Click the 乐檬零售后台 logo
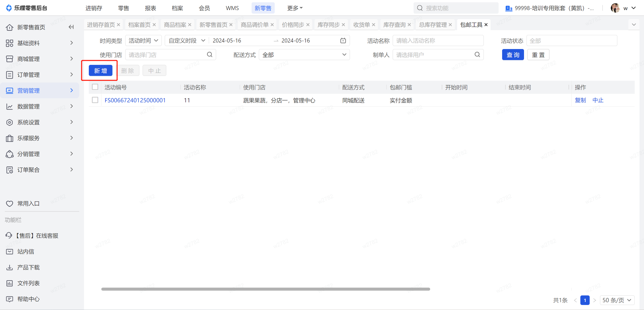 [26, 8]
